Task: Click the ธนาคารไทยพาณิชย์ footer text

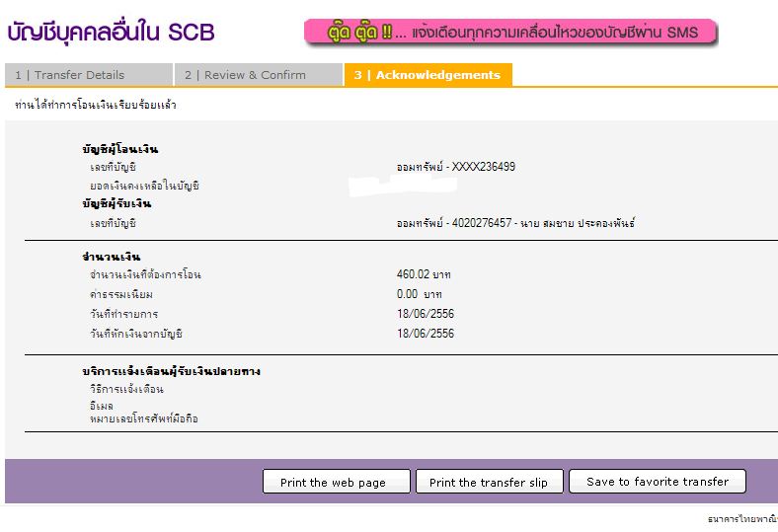Action: (742, 519)
